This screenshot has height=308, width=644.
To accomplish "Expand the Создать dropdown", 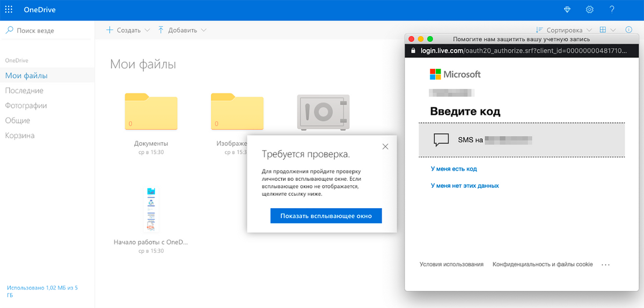I will tap(128, 30).
